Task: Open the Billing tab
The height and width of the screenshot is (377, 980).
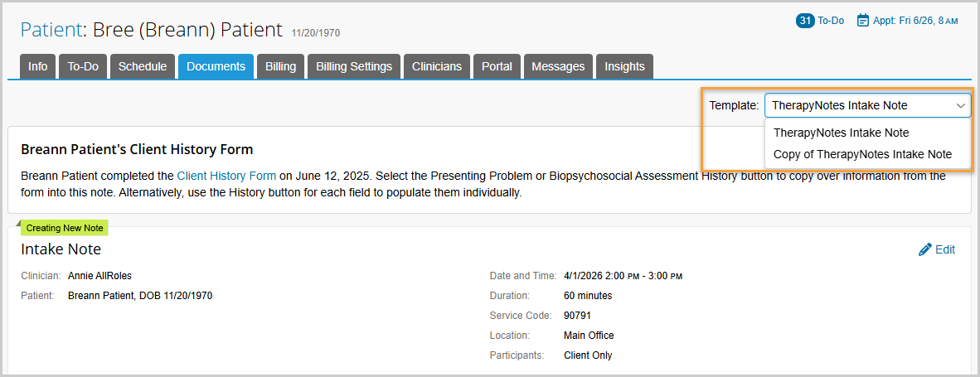Action: click(280, 67)
